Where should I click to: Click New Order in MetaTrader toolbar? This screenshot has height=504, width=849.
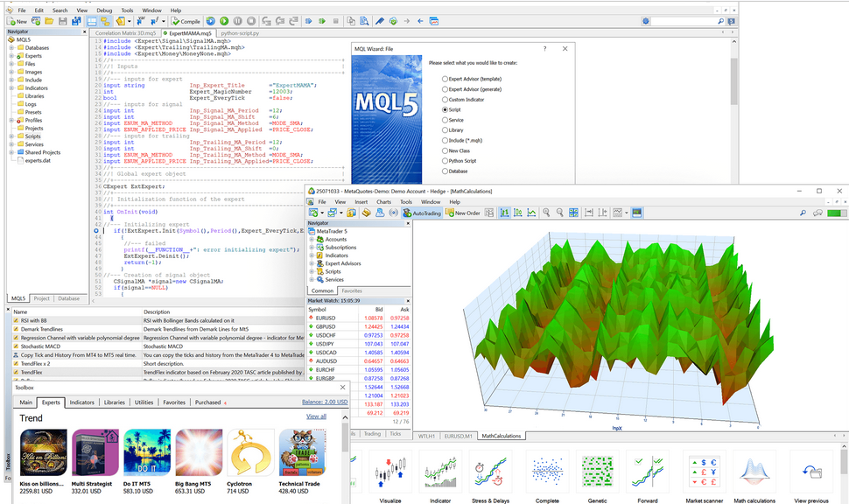[x=463, y=213]
